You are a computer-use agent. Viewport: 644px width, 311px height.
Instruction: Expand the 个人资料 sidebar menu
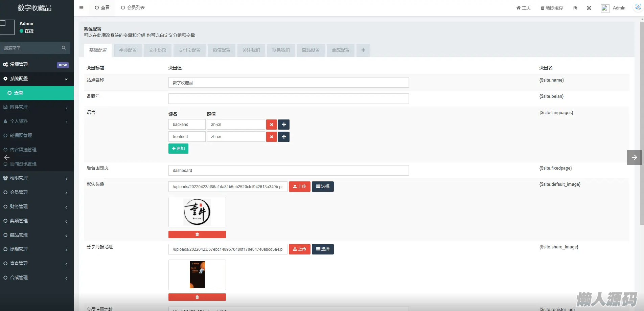37,121
